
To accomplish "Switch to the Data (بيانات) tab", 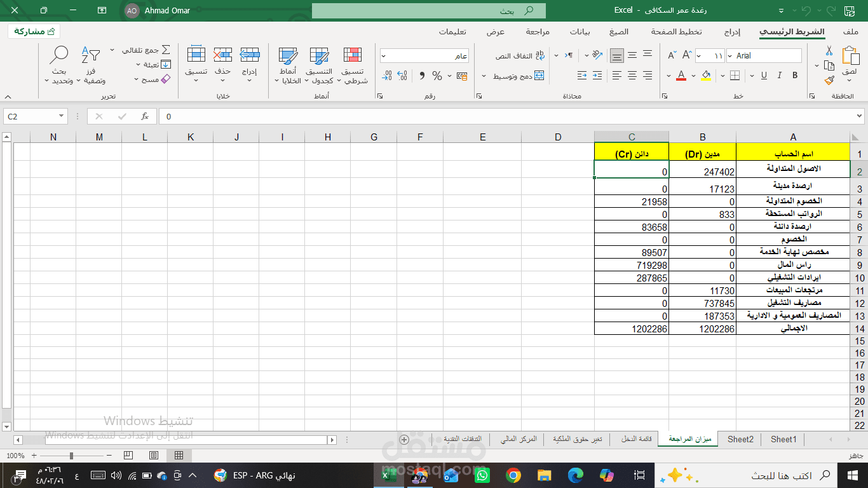I will [x=580, y=32].
